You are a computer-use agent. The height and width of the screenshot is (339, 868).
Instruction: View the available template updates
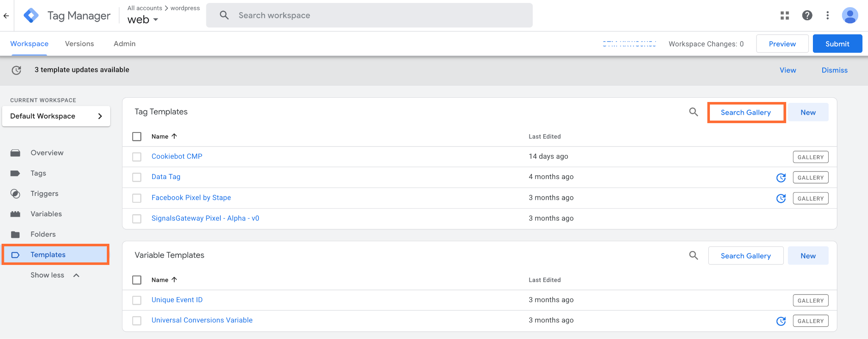pyautogui.click(x=788, y=70)
